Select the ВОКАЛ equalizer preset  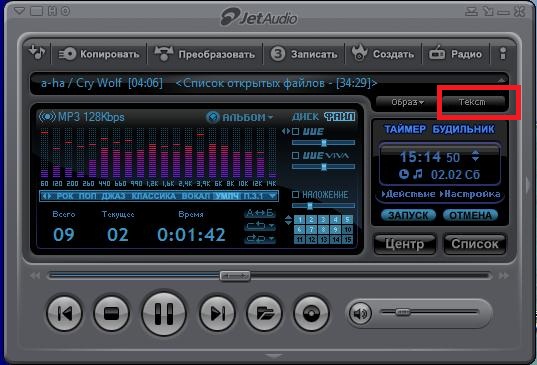tap(196, 196)
